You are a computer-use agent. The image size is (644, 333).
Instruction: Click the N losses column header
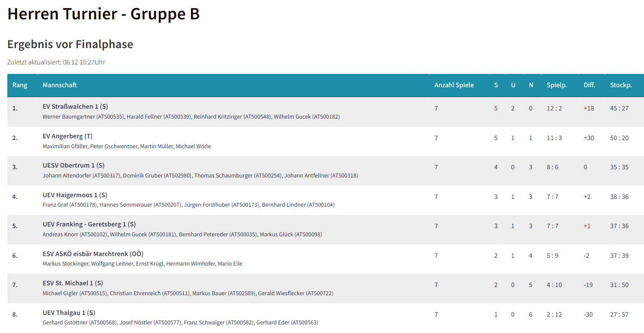point(531,85)
